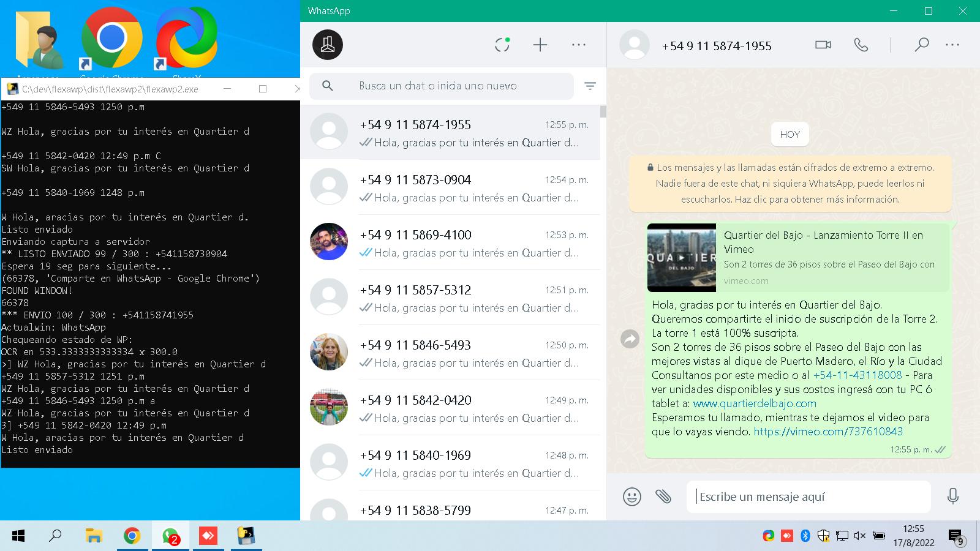
Task: Click the +54-11-43118008 phone link
Action: click(x=858, y=375)
